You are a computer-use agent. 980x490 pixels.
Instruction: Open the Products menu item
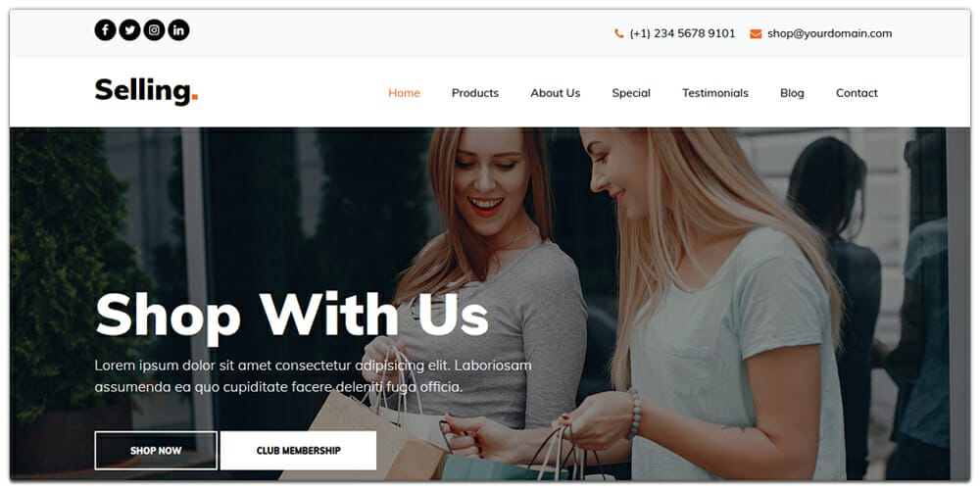tap(475, 93)
